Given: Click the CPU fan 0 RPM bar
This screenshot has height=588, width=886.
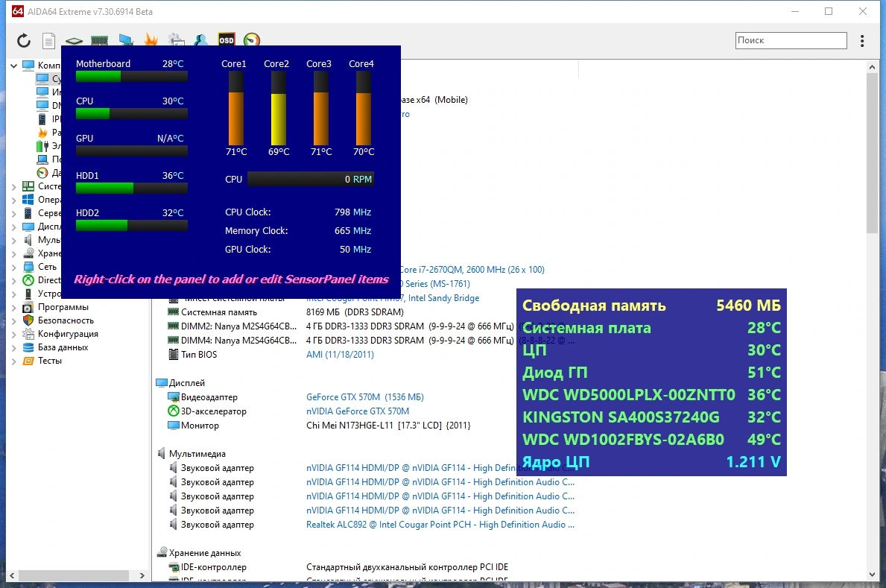Looking at the screenshot, I should (x=311, y=179).
